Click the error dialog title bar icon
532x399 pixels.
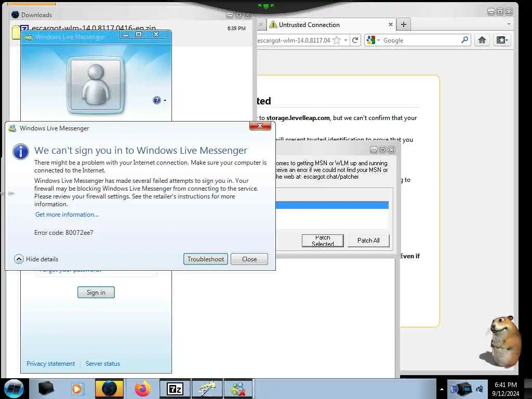(12, 128)
